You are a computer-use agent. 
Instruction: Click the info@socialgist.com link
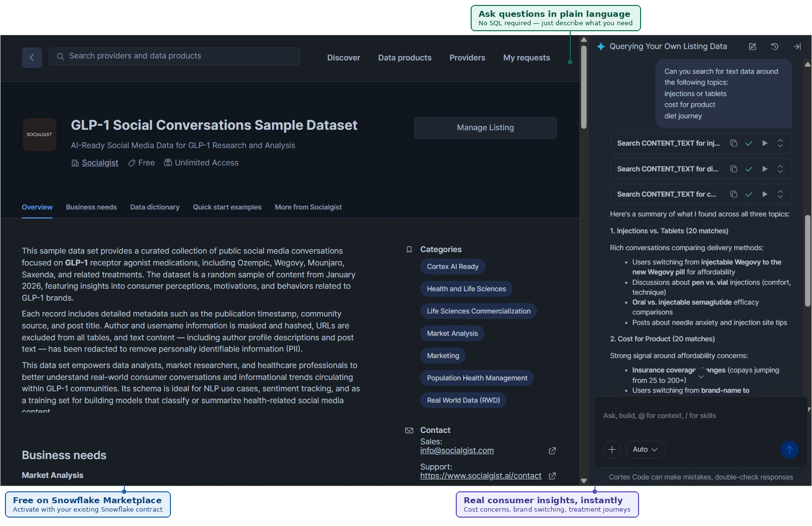457,451
